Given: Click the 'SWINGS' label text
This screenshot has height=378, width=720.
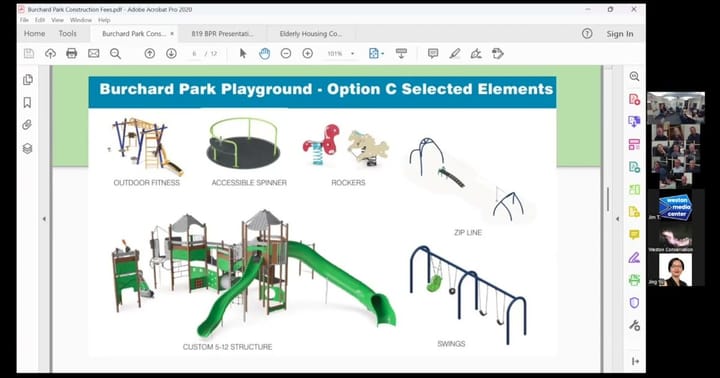Looking at the screenshot, I should click(x=451, y=344).
